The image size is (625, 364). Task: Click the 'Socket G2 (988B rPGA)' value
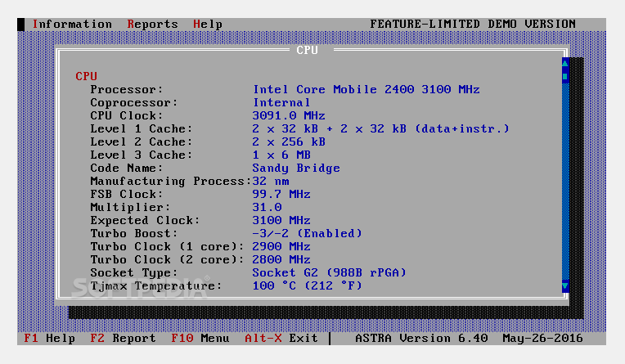pos(329,273)
